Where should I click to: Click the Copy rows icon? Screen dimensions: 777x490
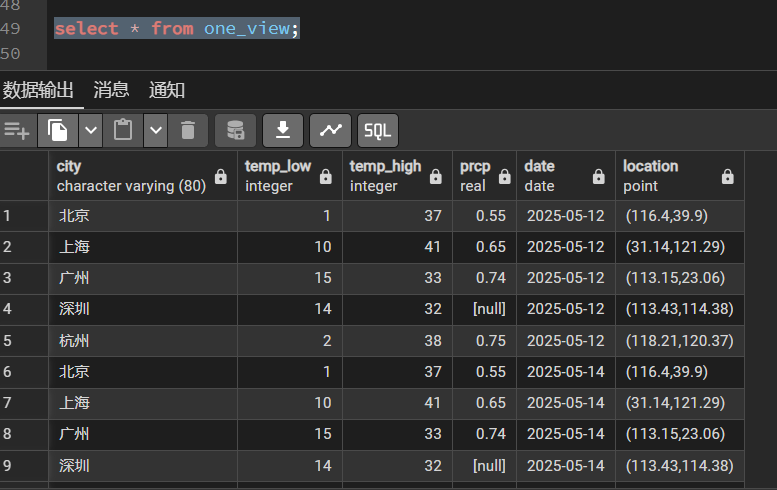click(57, 131)
